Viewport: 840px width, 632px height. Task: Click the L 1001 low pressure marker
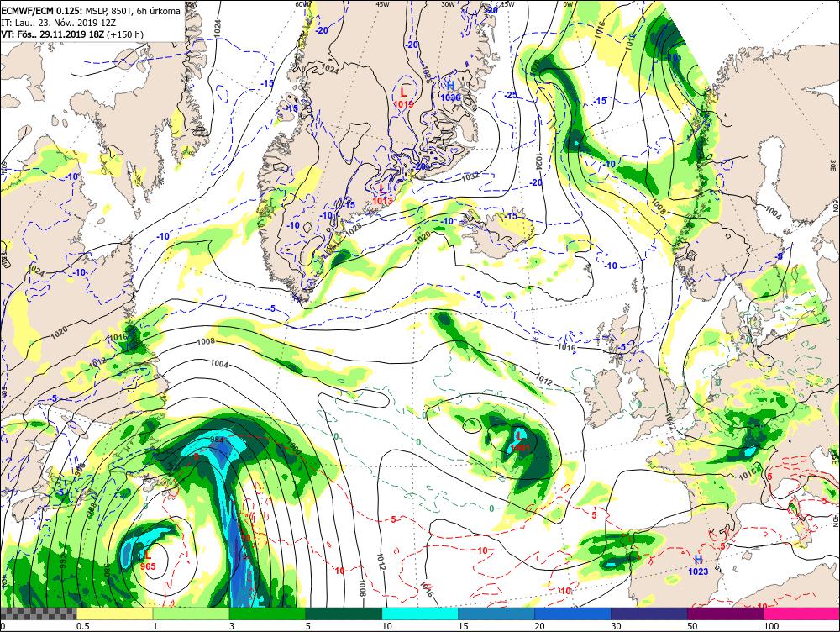click(x=520, y=441)
